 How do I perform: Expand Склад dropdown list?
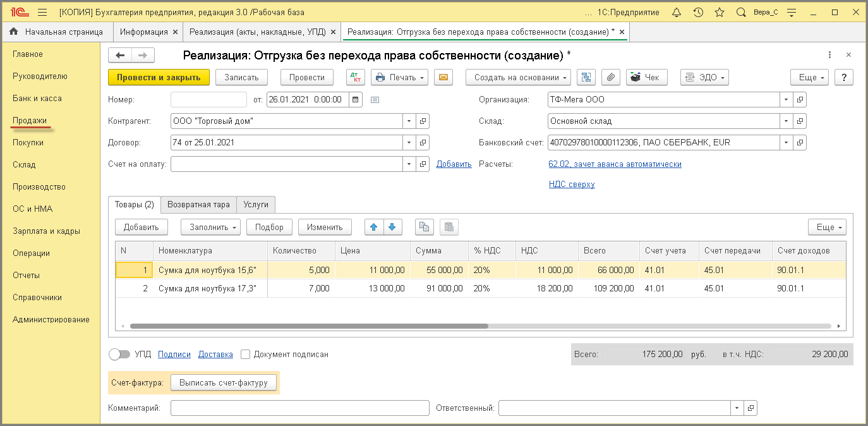pyautogui.click(x=786, y=121)
